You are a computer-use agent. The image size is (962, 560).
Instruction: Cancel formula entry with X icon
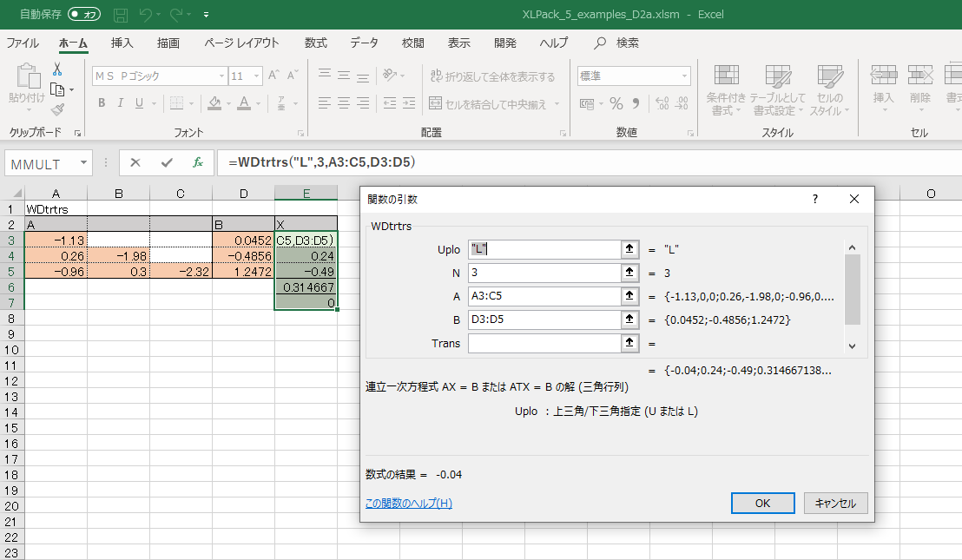(x=135, y=162)
